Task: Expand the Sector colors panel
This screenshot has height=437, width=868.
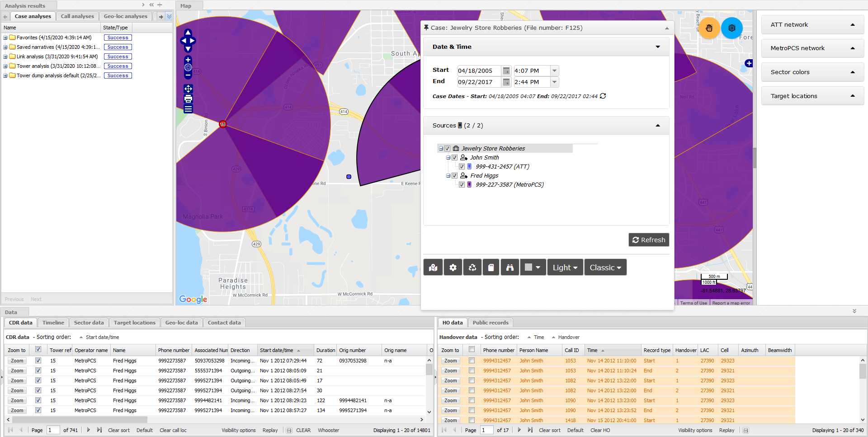Action: coord(812,72)
